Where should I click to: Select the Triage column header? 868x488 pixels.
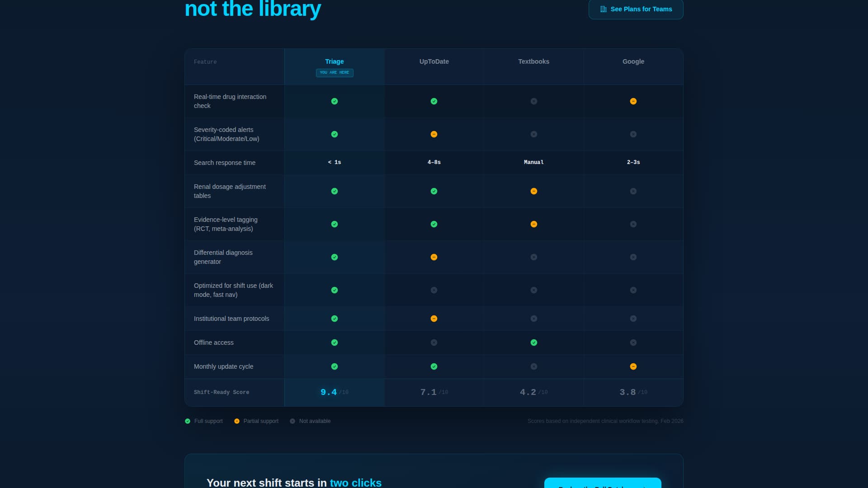pos(335,61)
